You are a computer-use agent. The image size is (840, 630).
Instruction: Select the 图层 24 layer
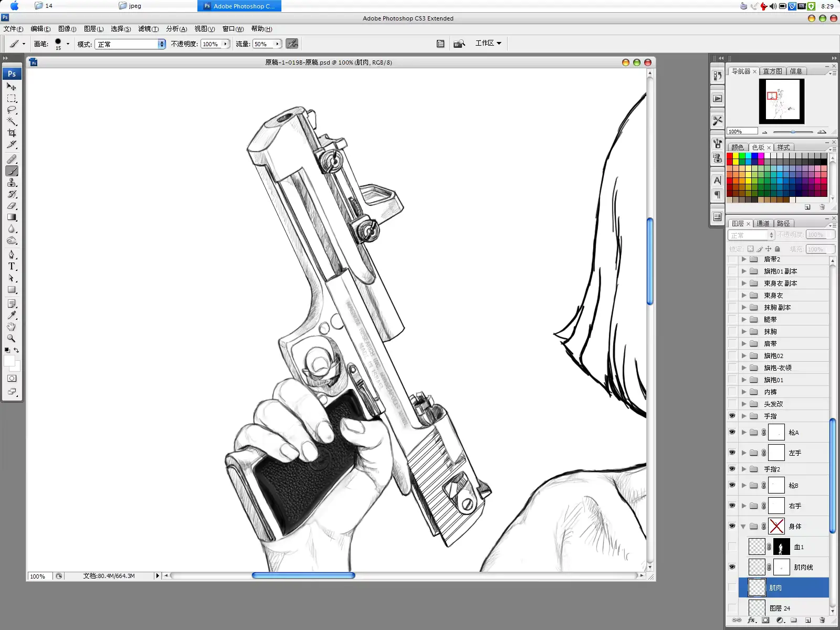[x=783, y=608]
